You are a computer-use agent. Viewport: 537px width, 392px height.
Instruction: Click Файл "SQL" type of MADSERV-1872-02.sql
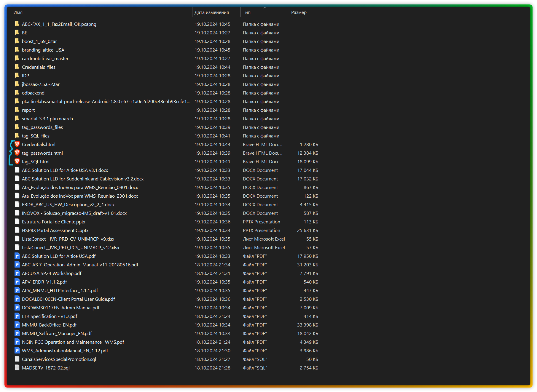pyautogui.click(x=255, y=368)
